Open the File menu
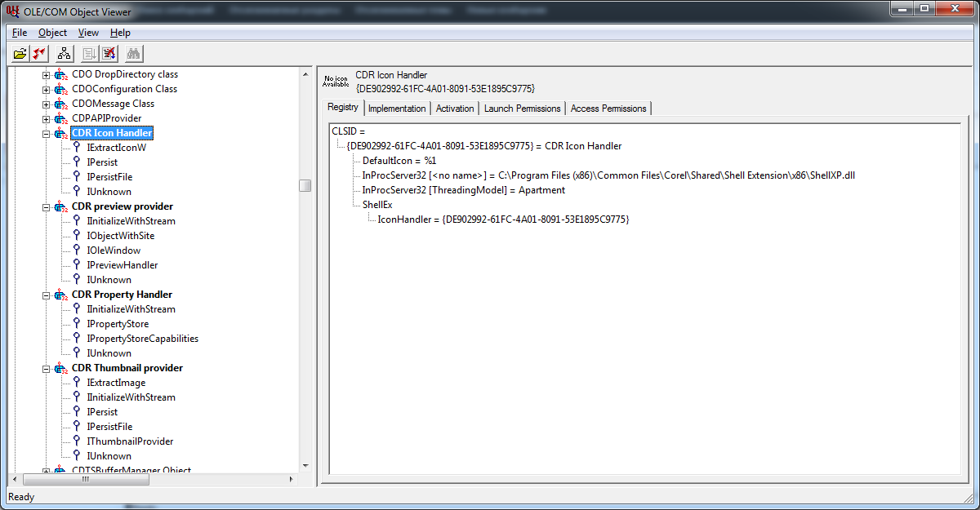This screenshot has width=980, height=510. (20, 33)
